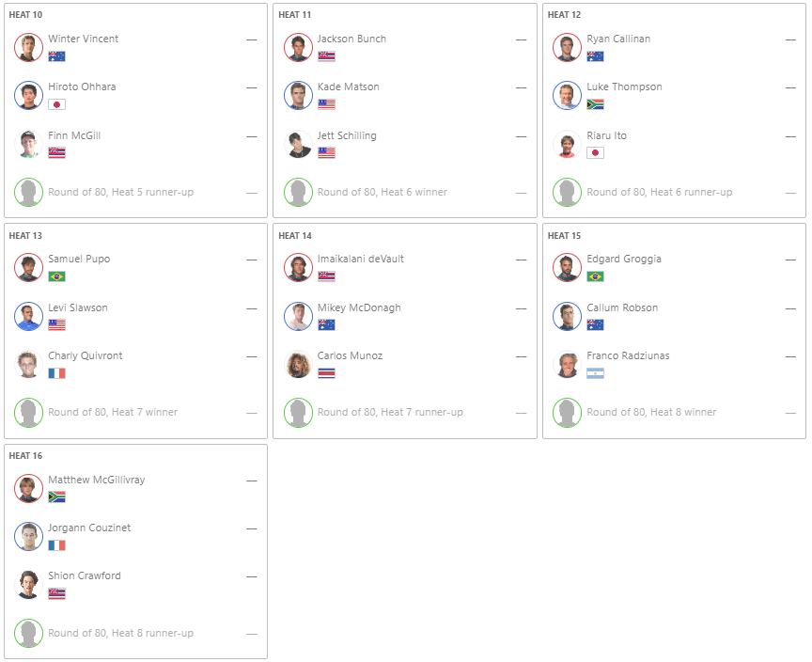Image resolution: width=812 pixels, height=662 pixels.
Task: Click Kade Matson's USA flag icon
Action: pyautogui.click(x=326, y=104)
